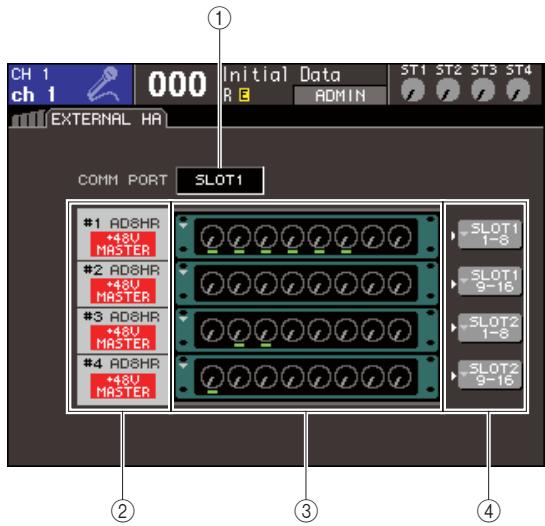Click third gain knob in #3 AD8HR rack
This screenshot has width=545, height=526.
point(266,330)
